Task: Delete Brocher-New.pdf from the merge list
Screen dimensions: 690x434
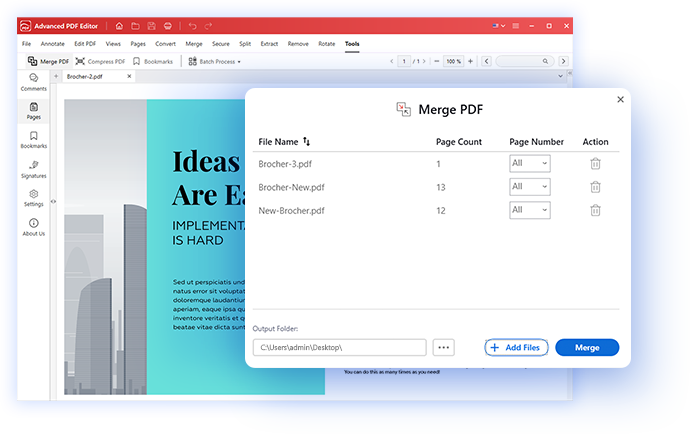Action: pos(595,187)
